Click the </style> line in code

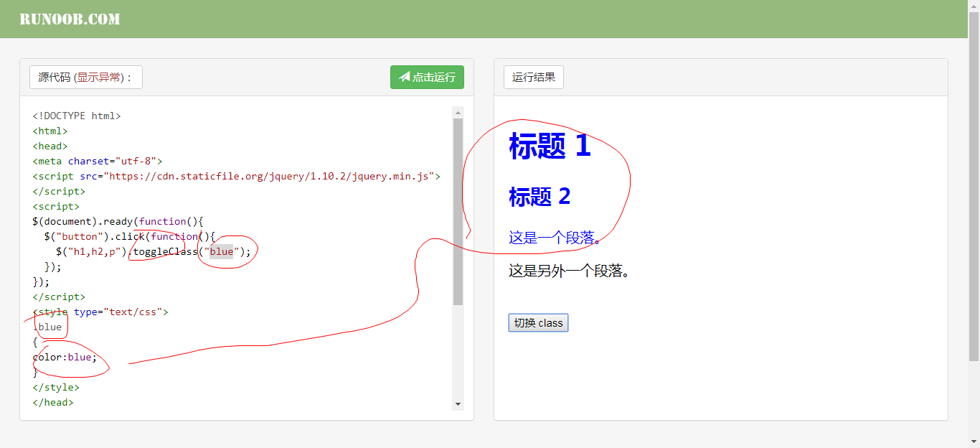[56, 387]
